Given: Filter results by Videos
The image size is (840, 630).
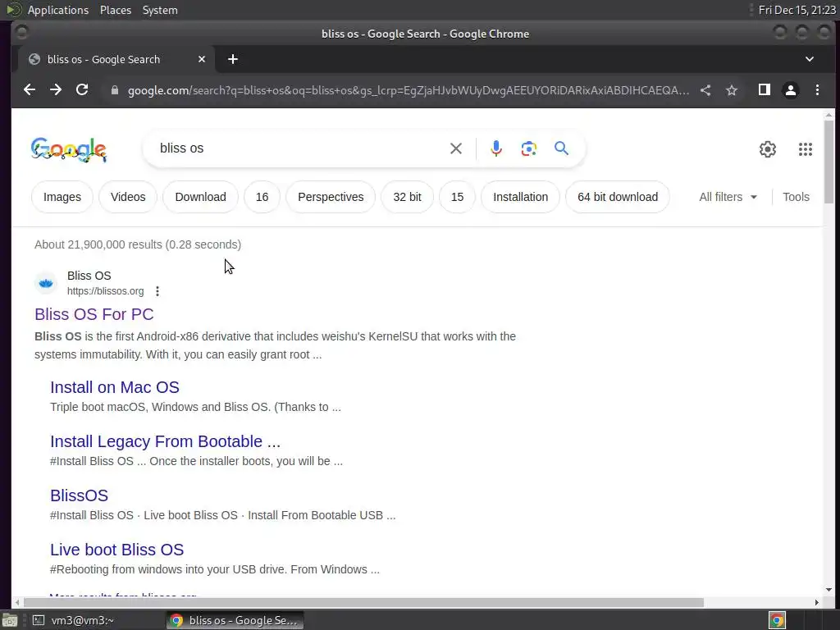Looking at the screenshot, I should [128, 197].
